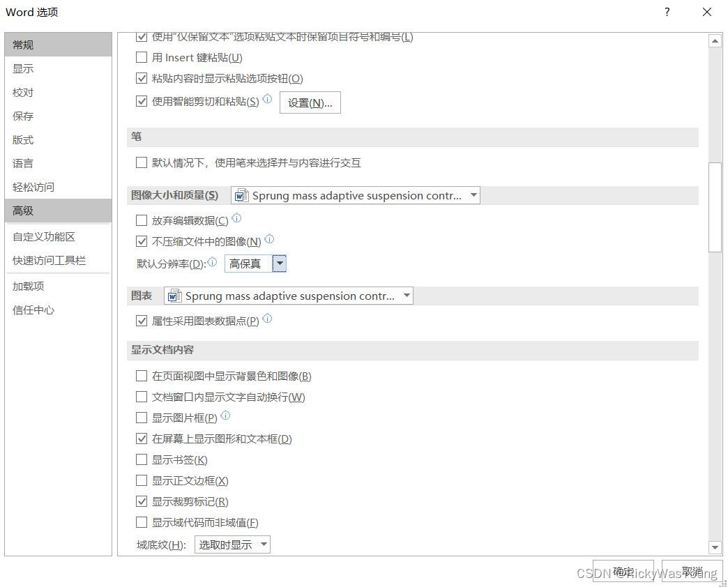Click the Word document icon beside 图像大小和质量 selector
The height and width of the screenshot is (587, 728).
(241, 195)
